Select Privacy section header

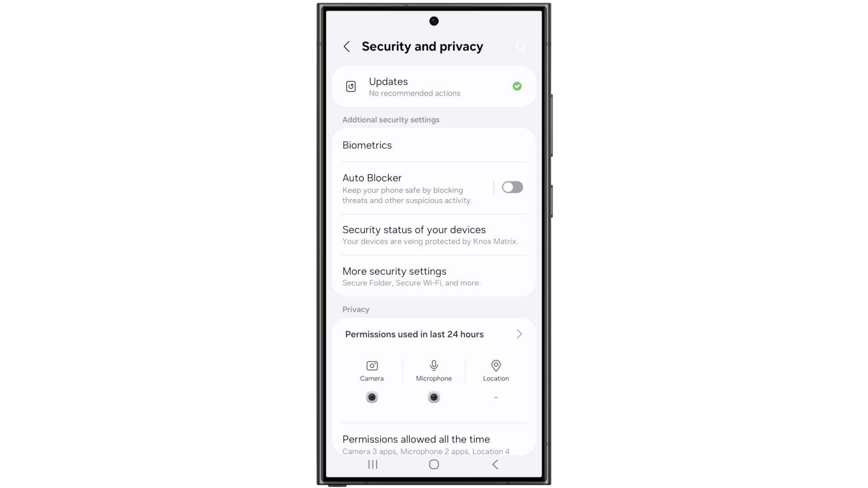(x=356, y=309)
